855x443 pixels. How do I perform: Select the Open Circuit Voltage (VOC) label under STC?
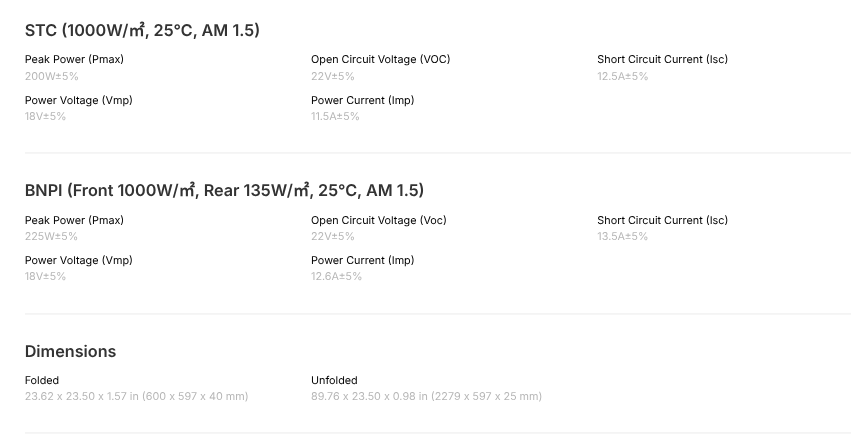[380, 60]
